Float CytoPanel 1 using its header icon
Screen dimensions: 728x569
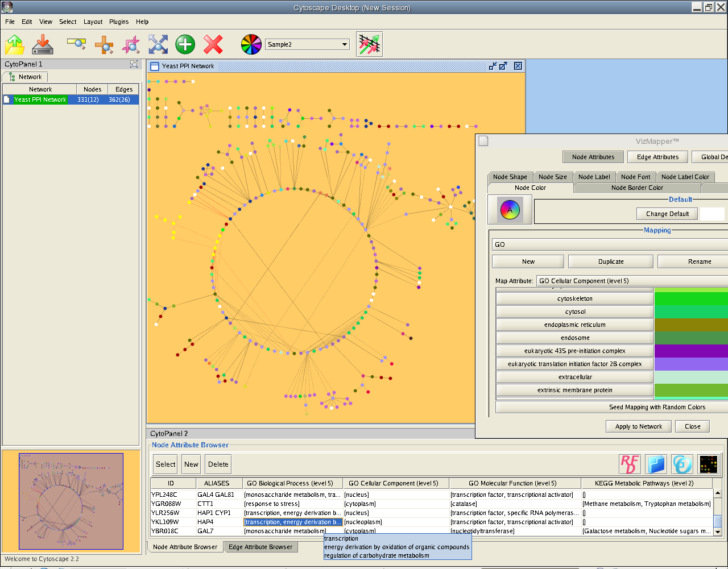pos(134,64)
